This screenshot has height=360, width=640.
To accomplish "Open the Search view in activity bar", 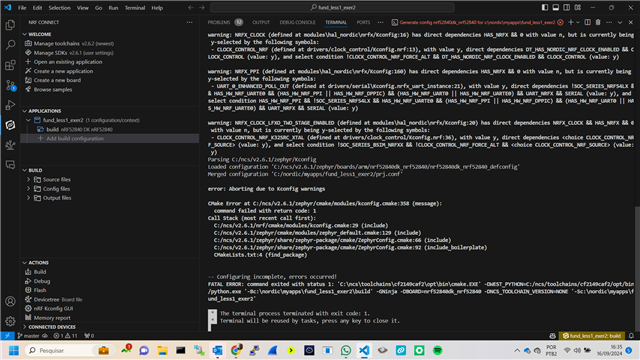I will [x=10, y=44].
